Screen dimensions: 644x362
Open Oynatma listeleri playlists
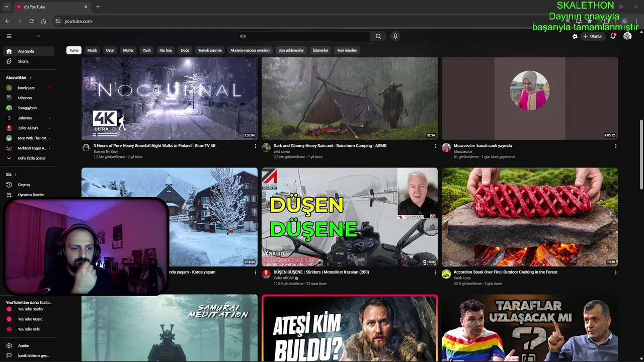[29, 195]
